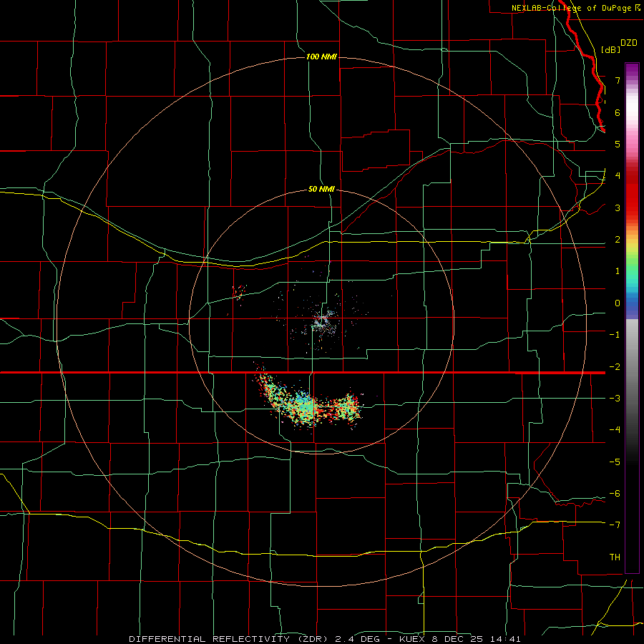Click the -7 tick label on the scale
Viewport: 644px width, 644px height.
(615, 525)
